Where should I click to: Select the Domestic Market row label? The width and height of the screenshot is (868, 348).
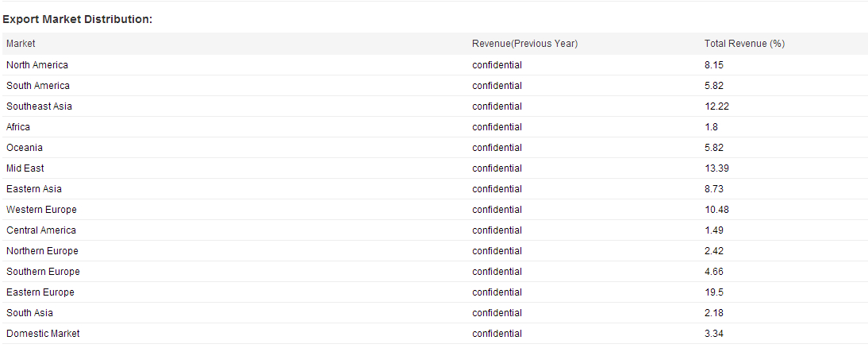tap(43, 334)
